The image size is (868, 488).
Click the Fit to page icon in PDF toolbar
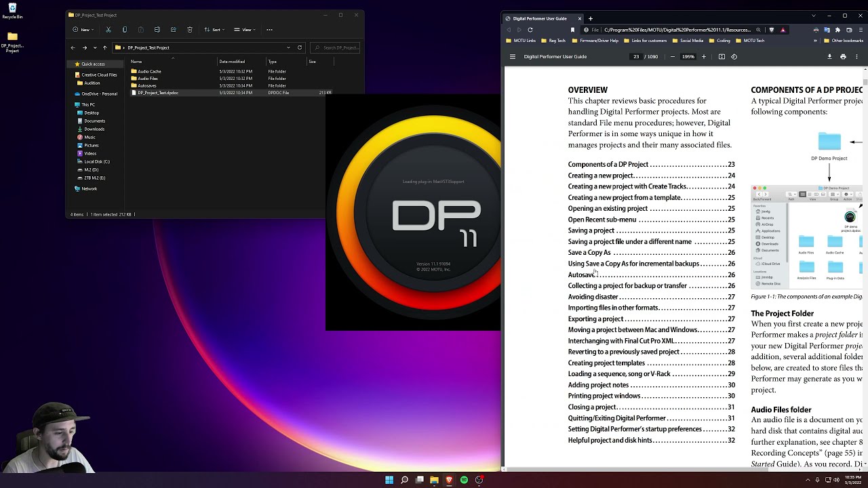click(x=722, y=57)
